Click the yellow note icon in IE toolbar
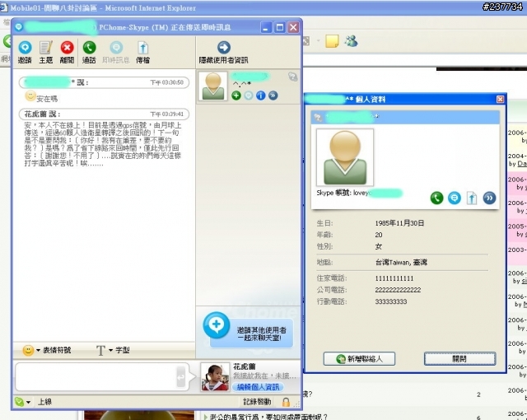 click(332, 41)
